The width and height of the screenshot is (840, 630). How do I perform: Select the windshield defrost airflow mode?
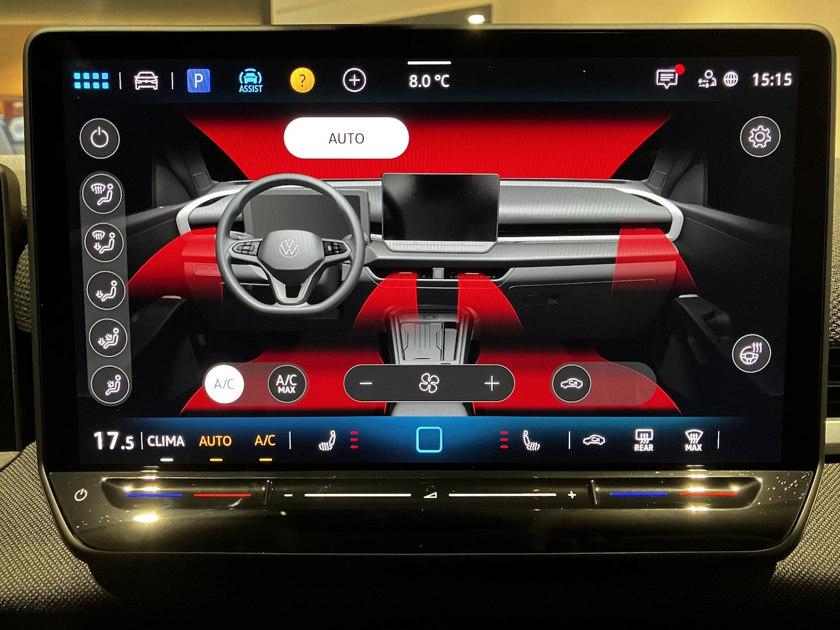pos(102,194)
